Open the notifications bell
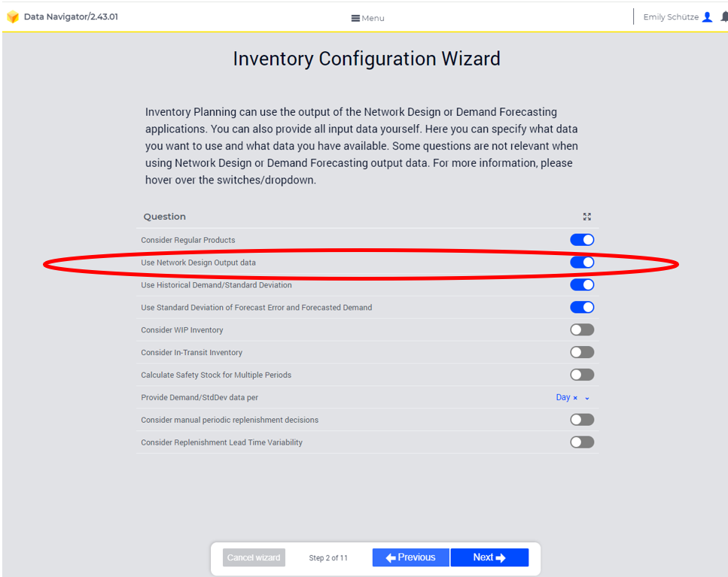 pos(724,17)
